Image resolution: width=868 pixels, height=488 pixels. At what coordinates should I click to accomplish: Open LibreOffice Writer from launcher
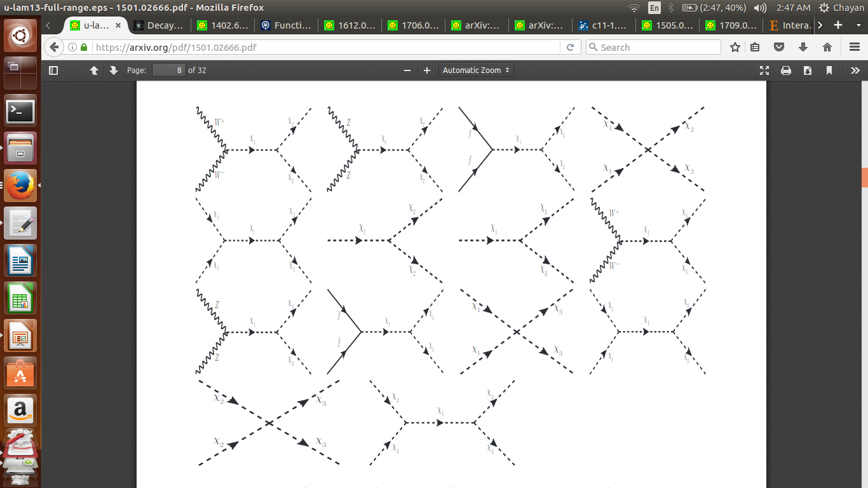point(20,261)
